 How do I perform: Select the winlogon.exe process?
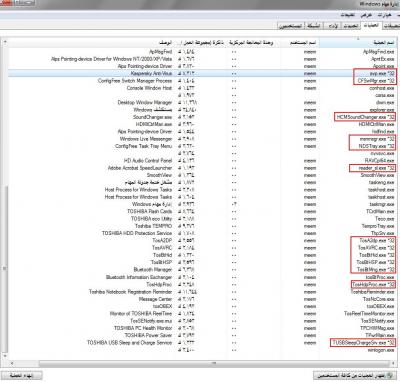pos(381,350)
